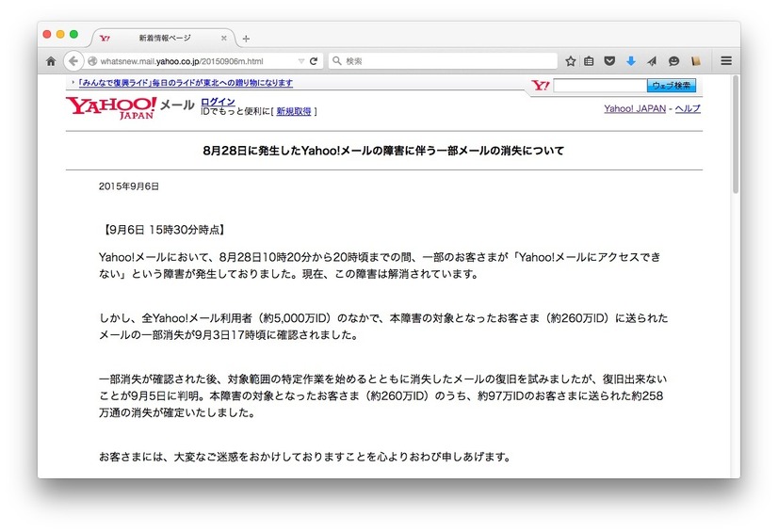Go back with the back arrow button
778x532 pixels.
pyautogui.click(x=73, y=61)
